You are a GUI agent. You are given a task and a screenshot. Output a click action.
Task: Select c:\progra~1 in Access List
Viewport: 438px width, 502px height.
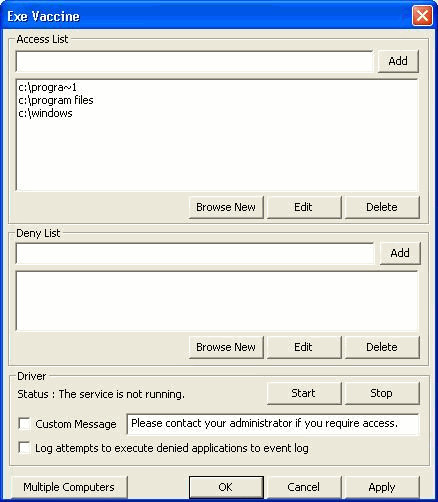(x=47, y=87)
